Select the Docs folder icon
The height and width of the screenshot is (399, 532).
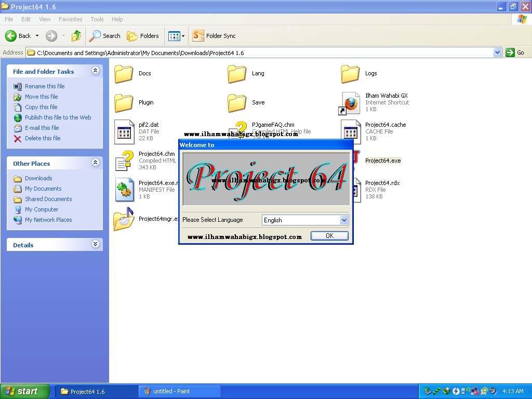pos(124,74)
